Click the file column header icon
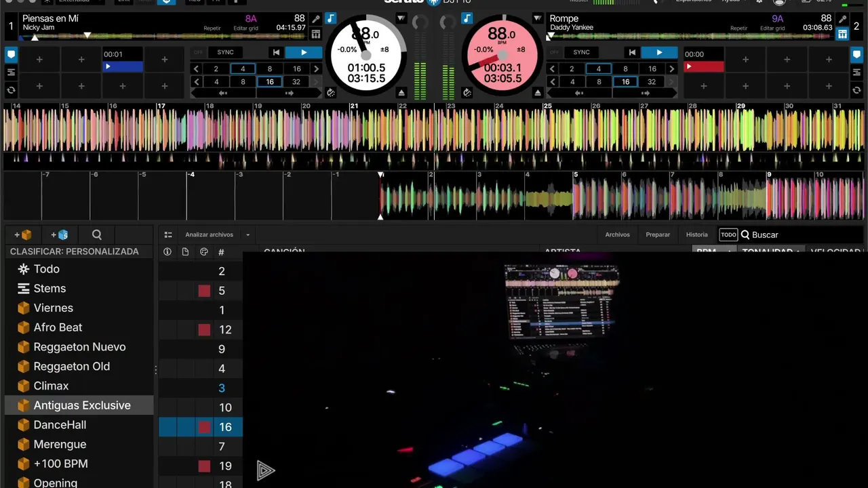 click(x=185, y=252)
